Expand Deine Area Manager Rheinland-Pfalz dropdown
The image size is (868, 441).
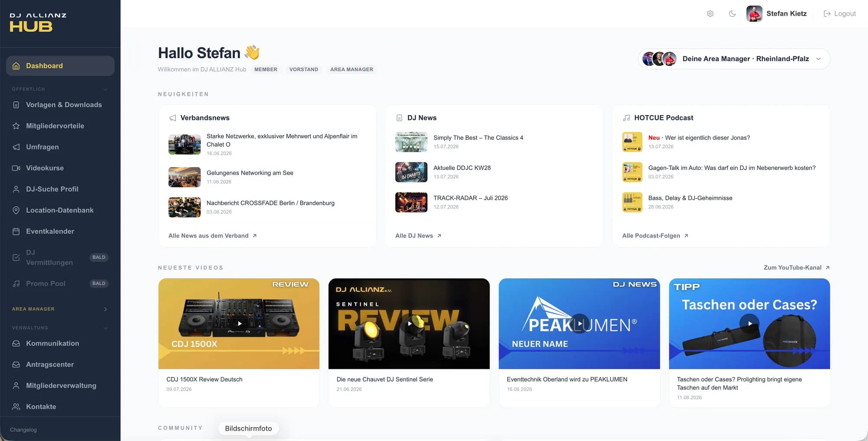734,59
